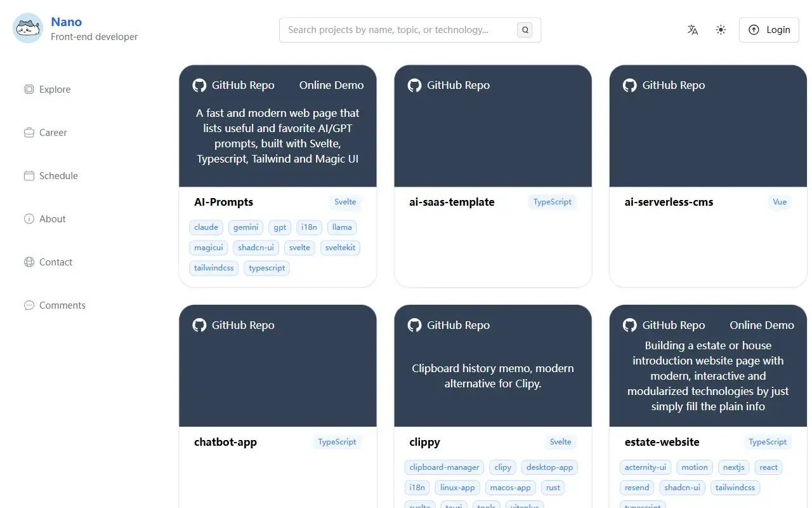This screenshot has width=812, height=508.
Task: Select the nextjs tag
Action: [734, 467]
